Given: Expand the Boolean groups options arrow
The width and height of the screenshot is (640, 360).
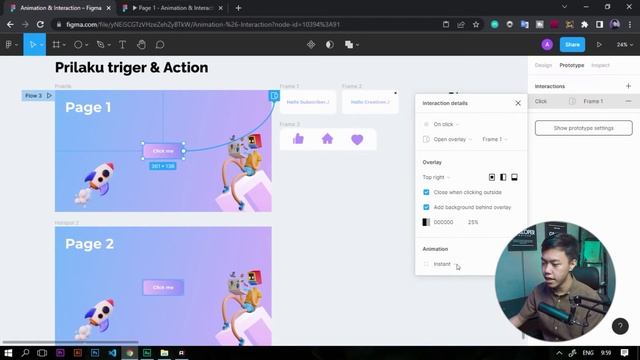Looking at the screenshot, I should coord(357,45).
